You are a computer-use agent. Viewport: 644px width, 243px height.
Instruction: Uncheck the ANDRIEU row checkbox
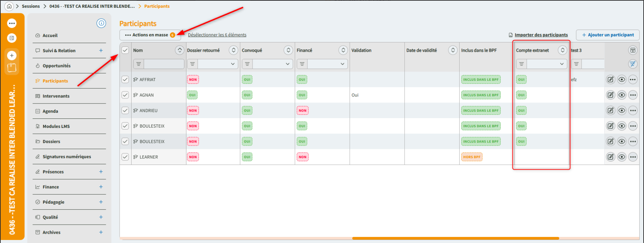click(125, 111)
